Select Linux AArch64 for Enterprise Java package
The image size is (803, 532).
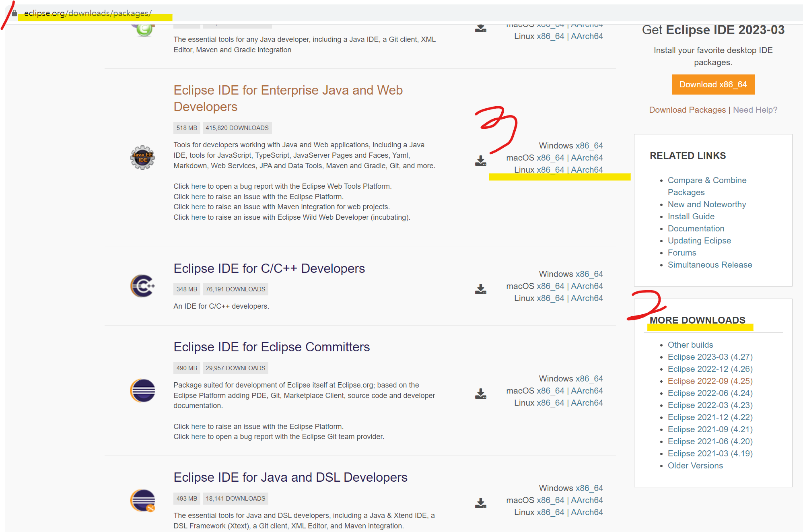point(587,170)
